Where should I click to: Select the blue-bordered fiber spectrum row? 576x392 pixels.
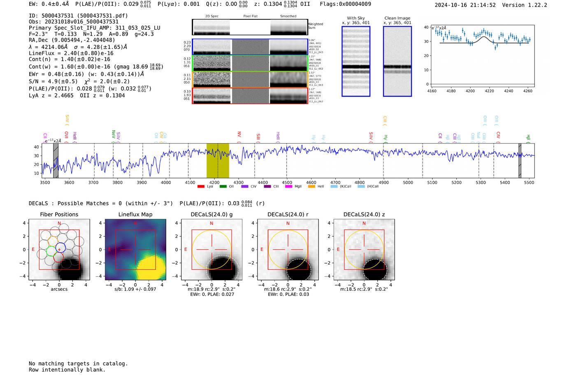click(250, 47)
